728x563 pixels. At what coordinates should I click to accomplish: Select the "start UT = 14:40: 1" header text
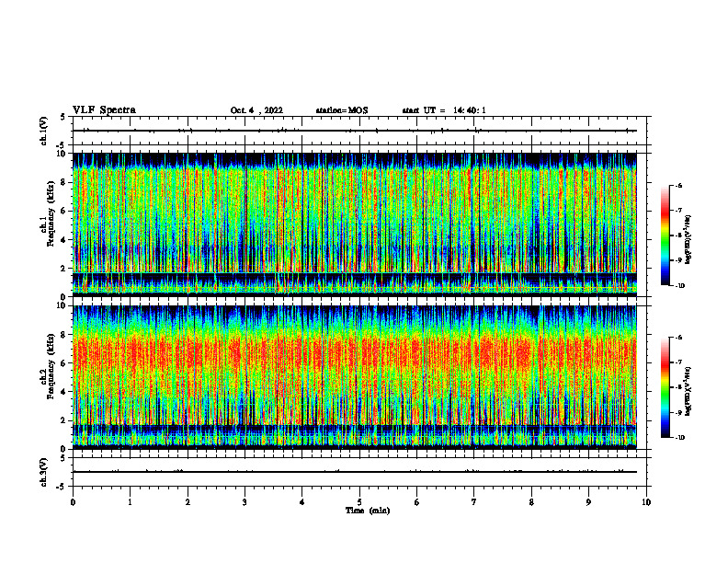[444, 110]
